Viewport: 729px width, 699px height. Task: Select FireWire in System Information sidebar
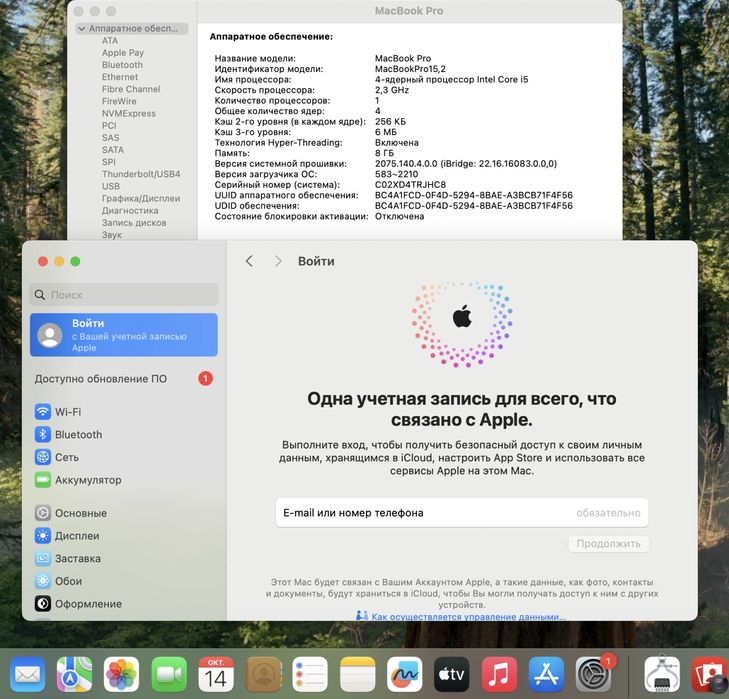(119, 101)
